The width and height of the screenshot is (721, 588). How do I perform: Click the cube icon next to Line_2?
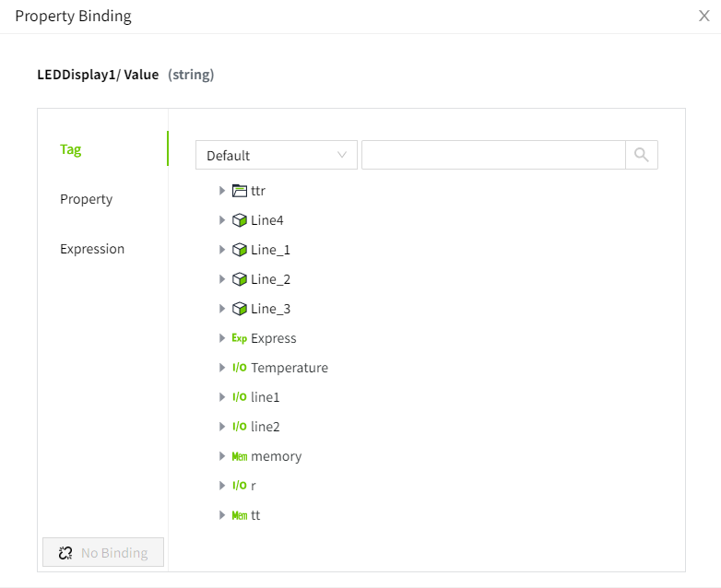click(240, 279)
